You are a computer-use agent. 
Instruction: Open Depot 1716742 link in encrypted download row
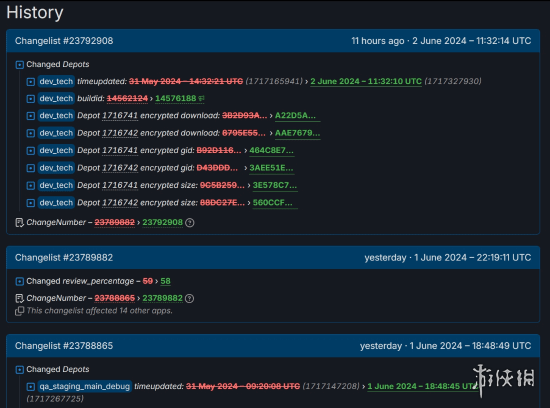coord(120,133)
